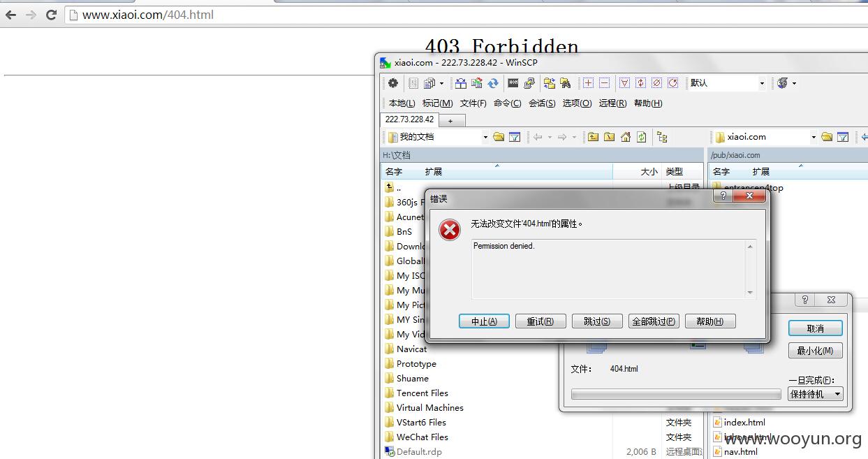Toggle the local directory tree icon
Viewport: 868px width, 459px height.
point(662,137)
